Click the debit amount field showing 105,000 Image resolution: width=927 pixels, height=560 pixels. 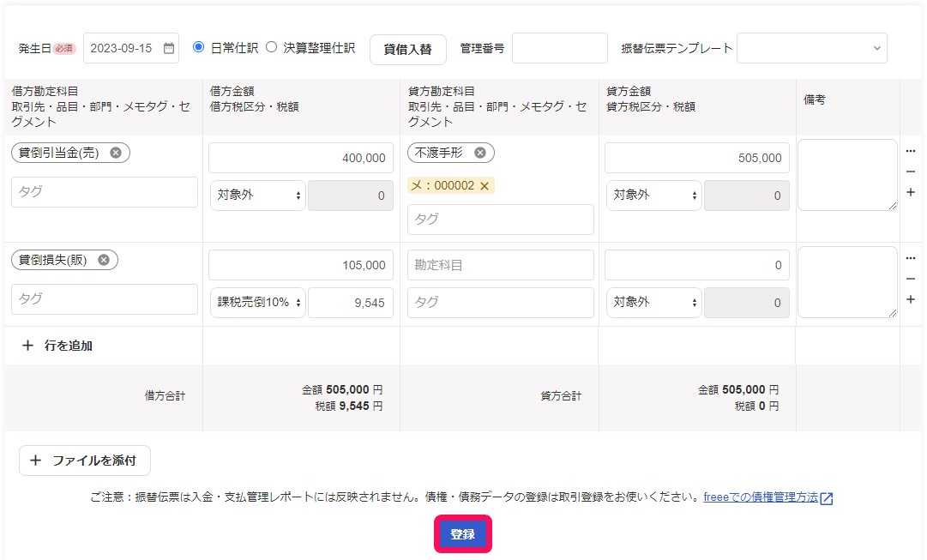[x=301, y=265]
